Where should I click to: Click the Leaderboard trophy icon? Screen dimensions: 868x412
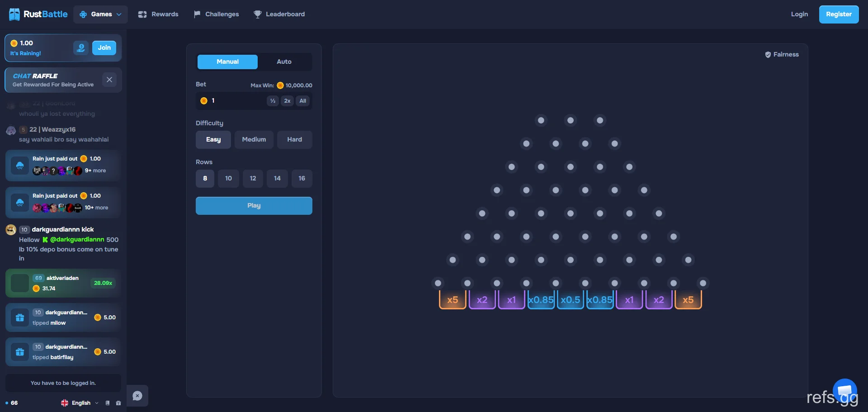coord(258,14)
